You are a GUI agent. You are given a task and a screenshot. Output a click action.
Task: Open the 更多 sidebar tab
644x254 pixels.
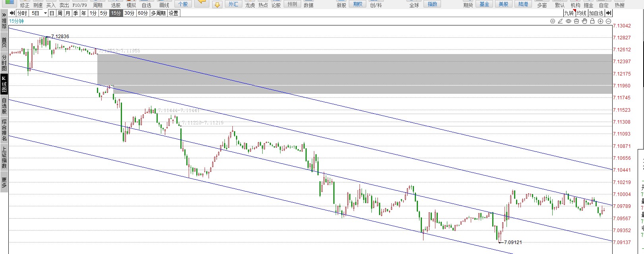4,182
